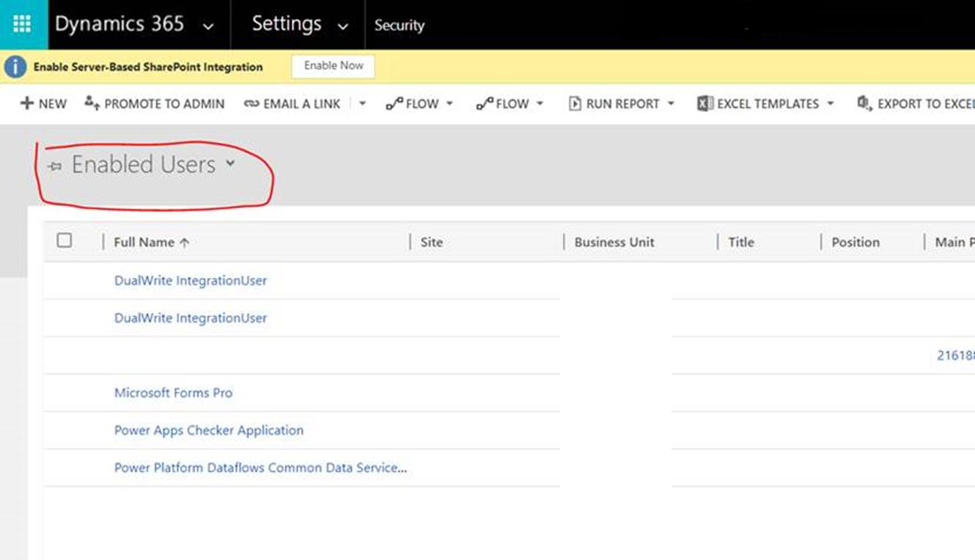Select the first DualWrite IntegrationUser link

point(190,280)
